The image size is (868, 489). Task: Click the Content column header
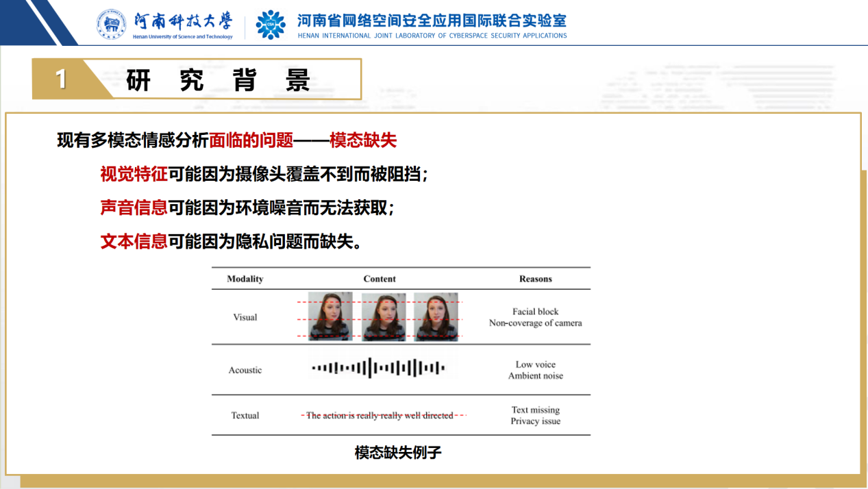pos(380,279)
